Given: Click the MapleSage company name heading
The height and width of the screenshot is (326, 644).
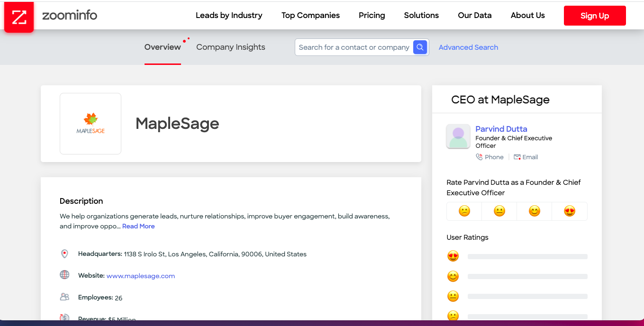Looking at the screenshot, I should 177,124.
